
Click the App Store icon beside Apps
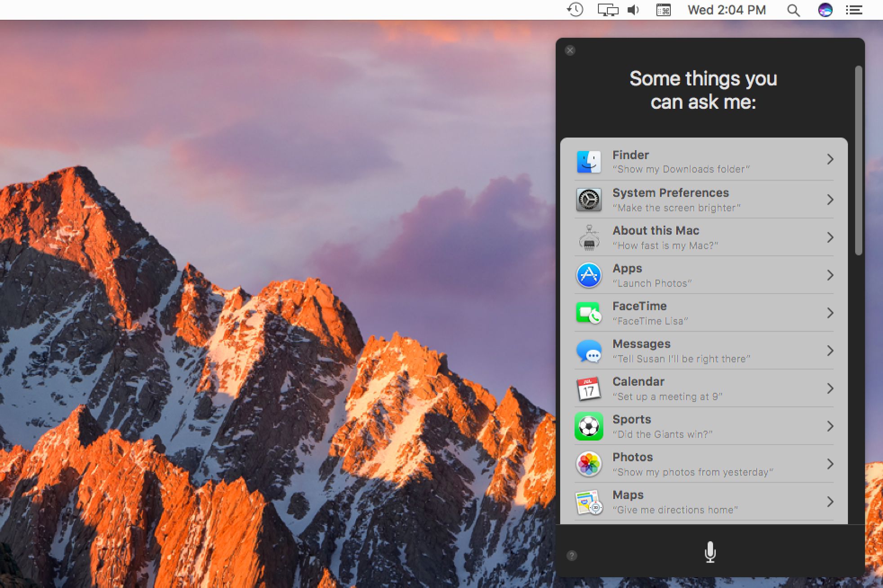589,275
